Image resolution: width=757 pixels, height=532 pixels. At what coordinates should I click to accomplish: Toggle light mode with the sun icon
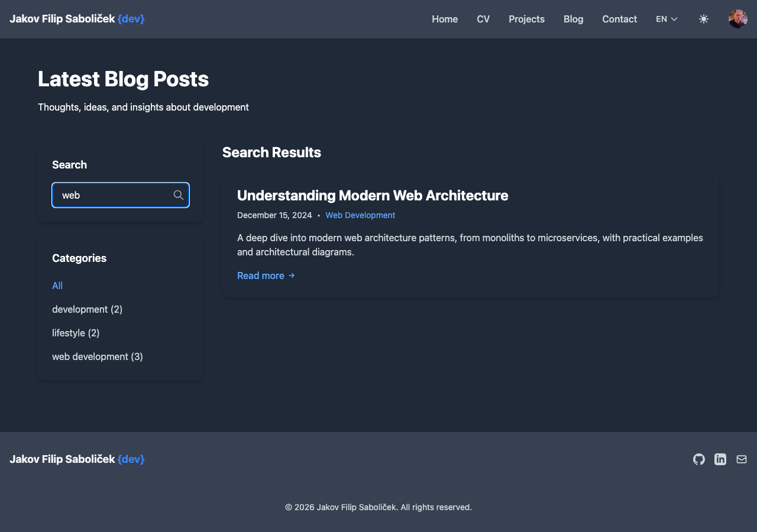[x=704, y=19]
